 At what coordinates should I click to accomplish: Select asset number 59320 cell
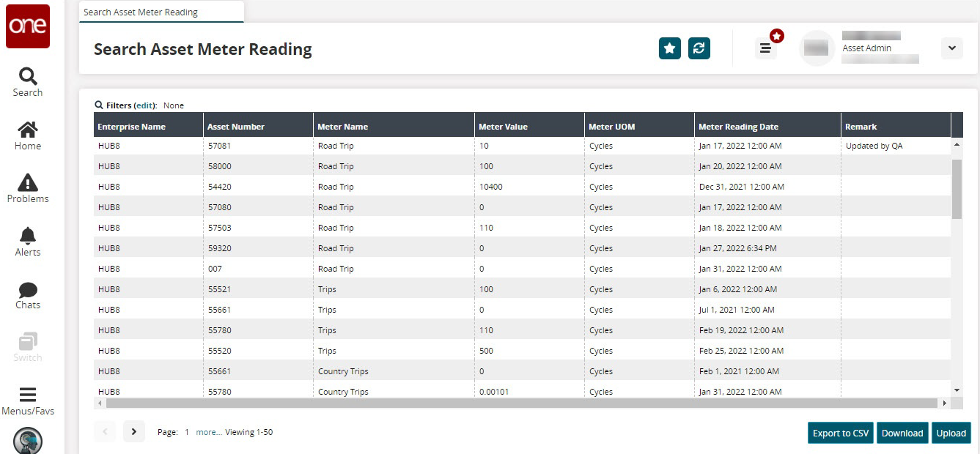click(x=258, y=248)
